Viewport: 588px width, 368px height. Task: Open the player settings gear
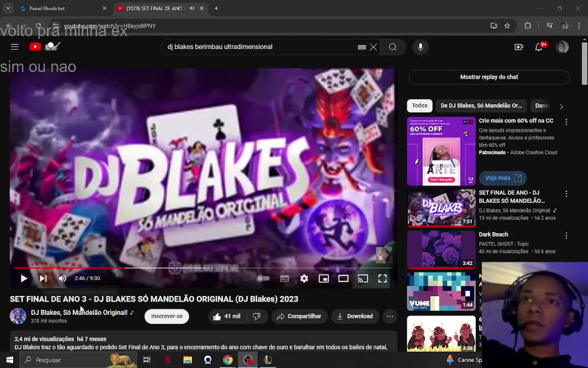304,278
